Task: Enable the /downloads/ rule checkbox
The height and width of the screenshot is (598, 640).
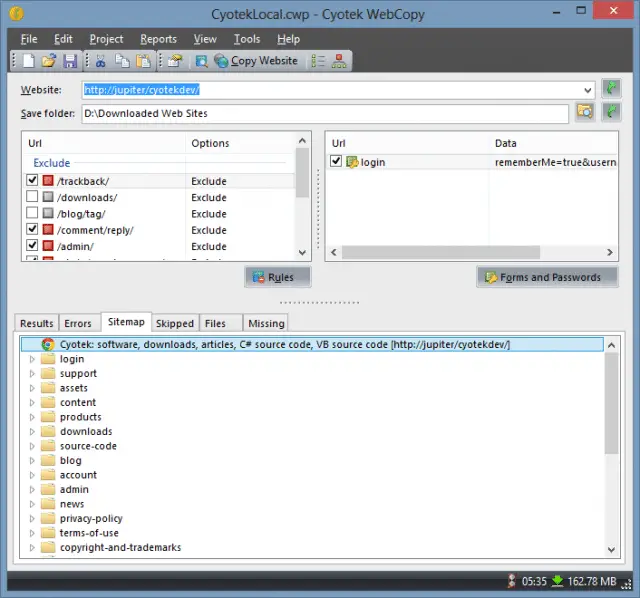Action: [x=33, y=198]
